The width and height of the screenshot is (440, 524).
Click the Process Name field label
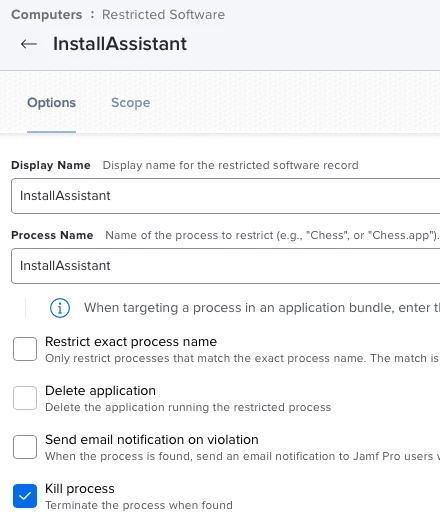[x=52, y=235]
